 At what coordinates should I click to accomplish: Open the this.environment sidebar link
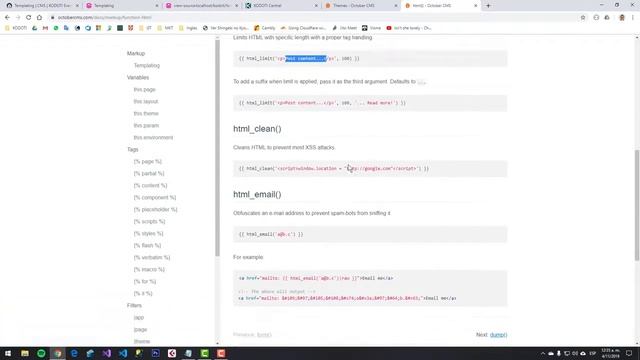click(x=153, y=138)
